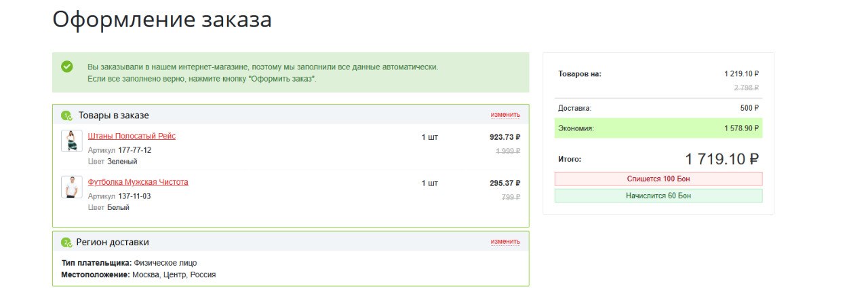The width and height of the screenshot is (868, 288).
Task: Click the 295.37 ₽ price of the t-shirt
Action: pyautogui.click(x=505, y=183)
